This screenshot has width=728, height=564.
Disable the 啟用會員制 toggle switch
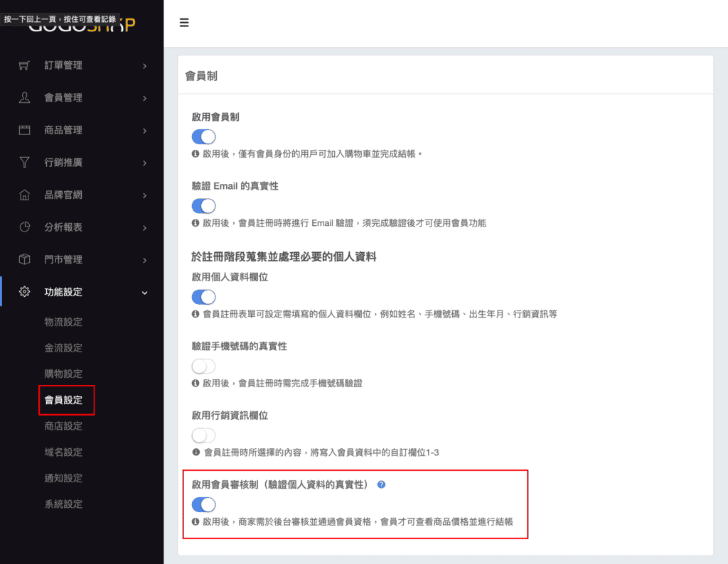point(203,137)
